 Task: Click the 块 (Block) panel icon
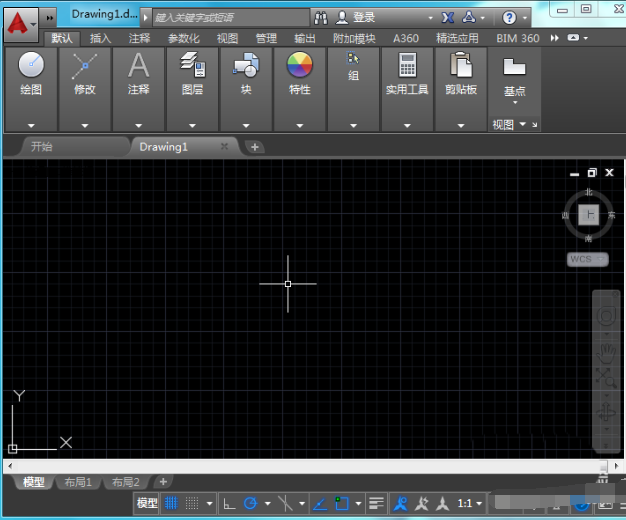pyautogui.click(x=246, y=66)
